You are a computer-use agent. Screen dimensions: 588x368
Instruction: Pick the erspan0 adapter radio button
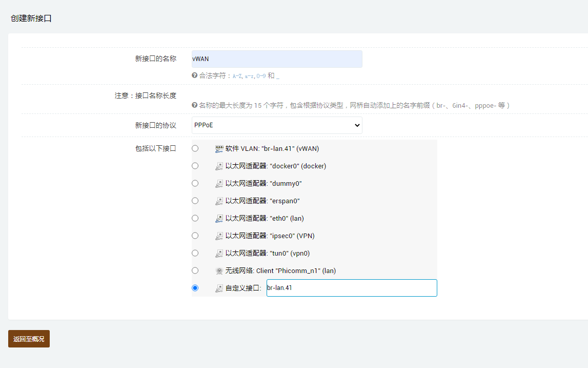[x=195, y=201]
